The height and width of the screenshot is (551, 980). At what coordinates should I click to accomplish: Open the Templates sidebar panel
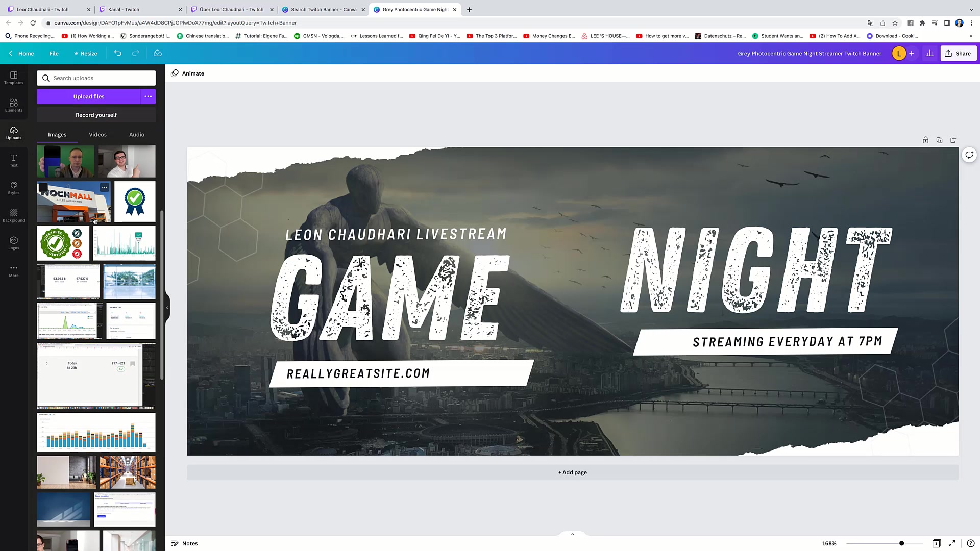[x=14, y=78]
